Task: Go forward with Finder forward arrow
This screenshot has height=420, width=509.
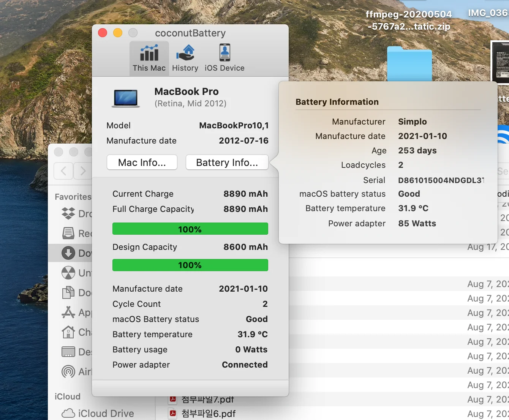Action: (x=82, y=171)
